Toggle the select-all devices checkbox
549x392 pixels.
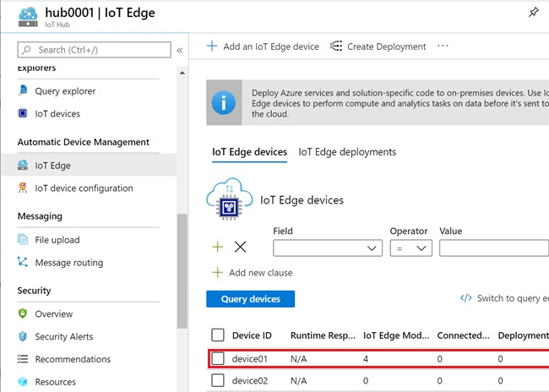coord(218,335)
